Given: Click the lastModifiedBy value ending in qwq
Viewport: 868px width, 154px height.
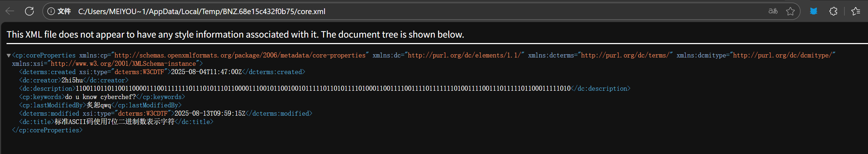Looking at the screenshot, I should tap(99, 105).
